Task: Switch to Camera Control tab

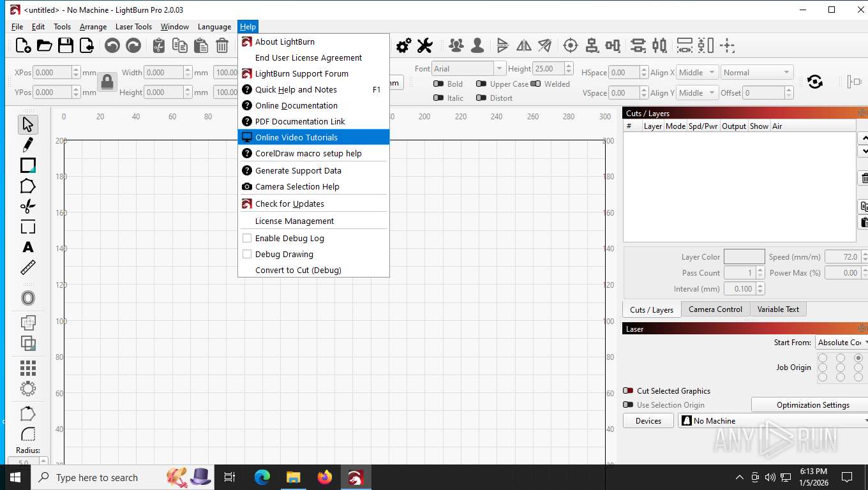Action: [x=715, y=309]
